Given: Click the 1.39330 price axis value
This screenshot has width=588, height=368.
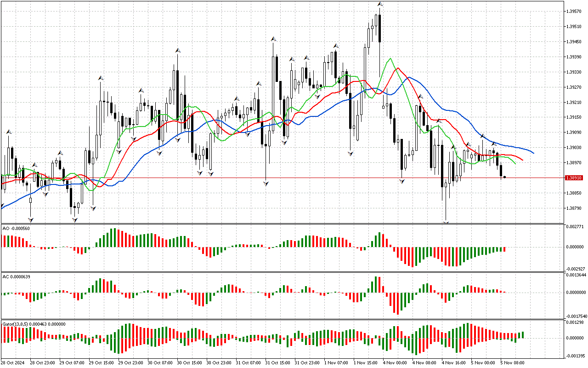Looking at the screenshot, I should [x=574, y=72].
